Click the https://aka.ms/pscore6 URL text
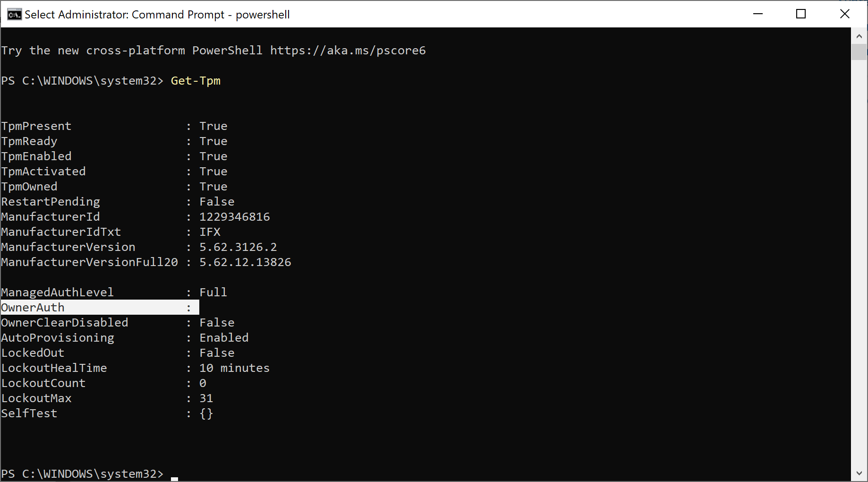868x482 pixels. pos(348,51)
